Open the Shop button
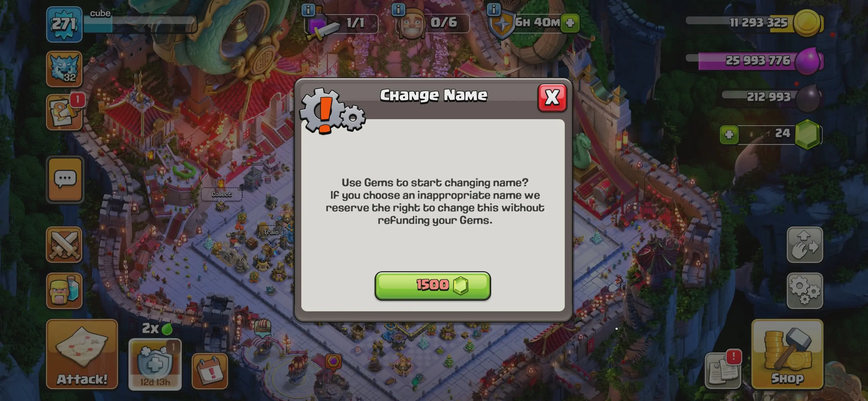This screenshot has height=401, width=868. 787,354
